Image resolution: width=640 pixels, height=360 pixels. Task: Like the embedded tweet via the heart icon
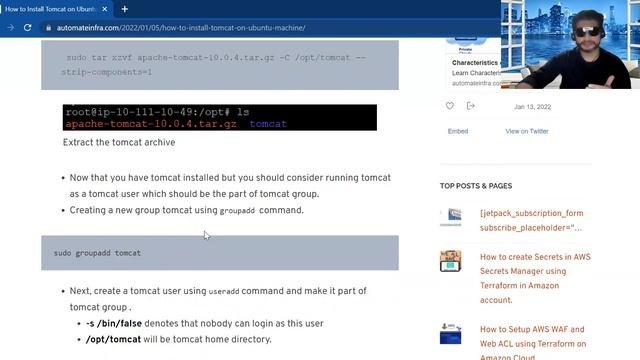click(449, 106)
